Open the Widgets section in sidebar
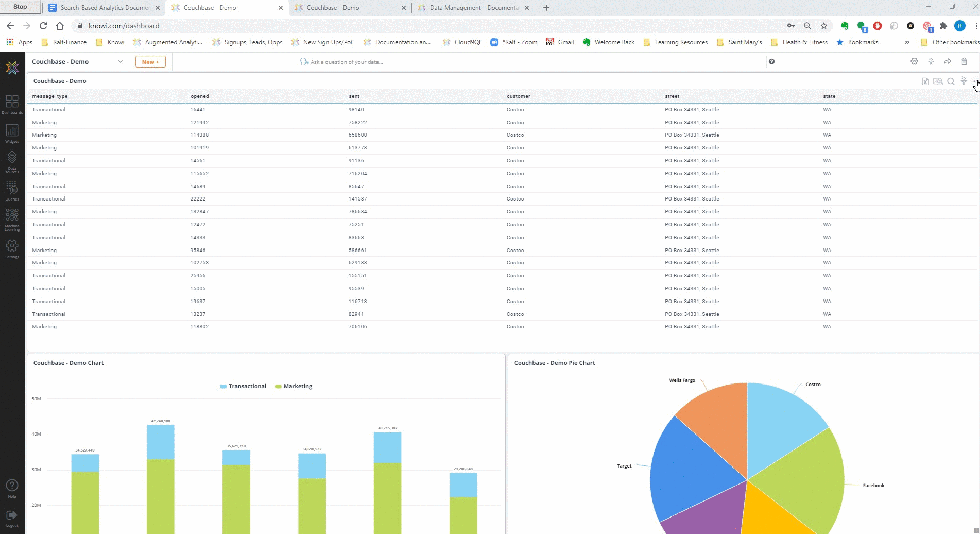This screenshot has height=534, width=980. tap(12, 133)
